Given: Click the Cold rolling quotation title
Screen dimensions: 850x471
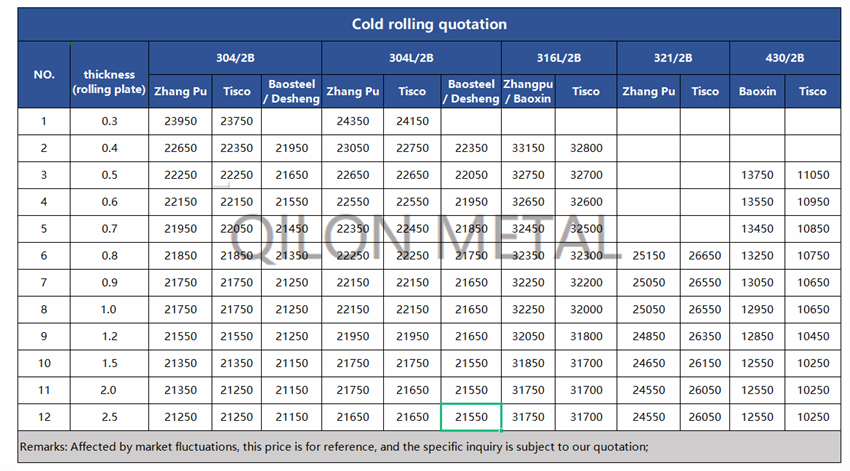Looking at the screenshot, I should pyautogui.click(x=428, y=24).
